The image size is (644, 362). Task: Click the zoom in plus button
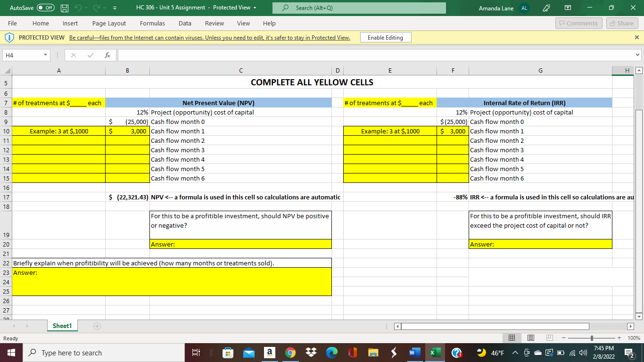pos(619,338)
